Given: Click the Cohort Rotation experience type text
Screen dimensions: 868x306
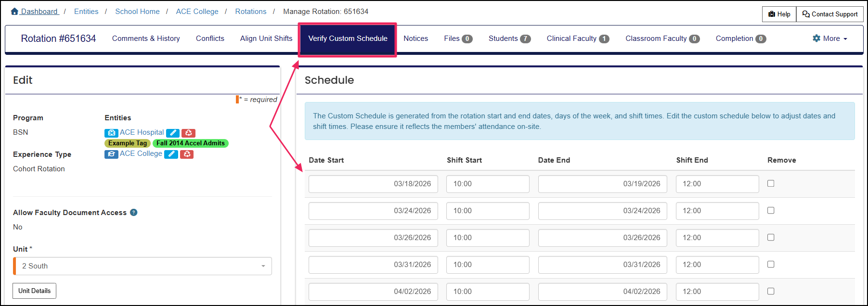Looking at the screenshot, I should [39, 169].
